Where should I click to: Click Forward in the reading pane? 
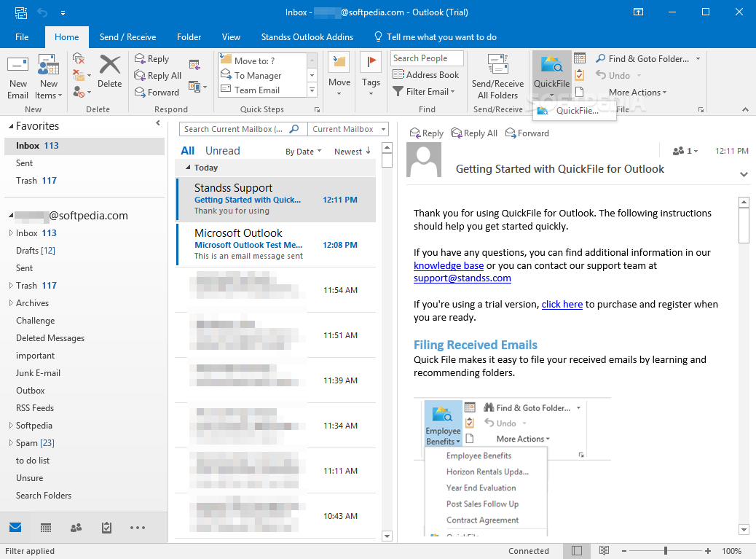pyautogui.click(x=527, y=133)
